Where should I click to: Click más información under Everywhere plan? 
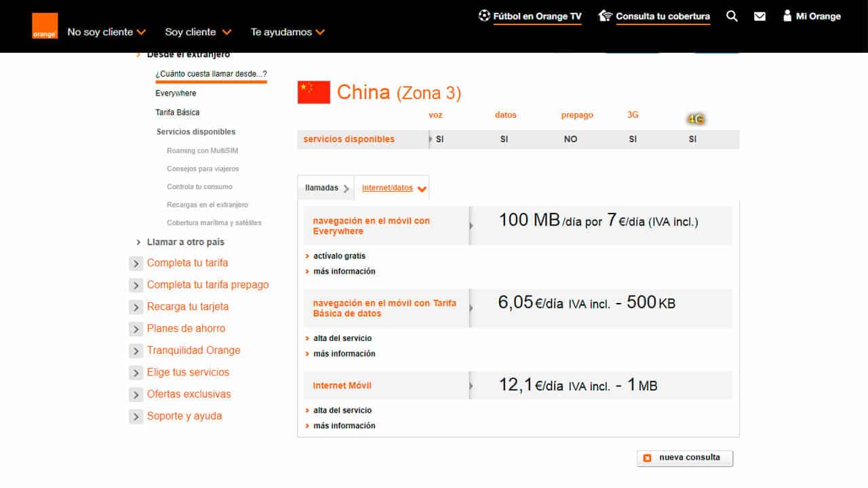[x=344, y=271]
